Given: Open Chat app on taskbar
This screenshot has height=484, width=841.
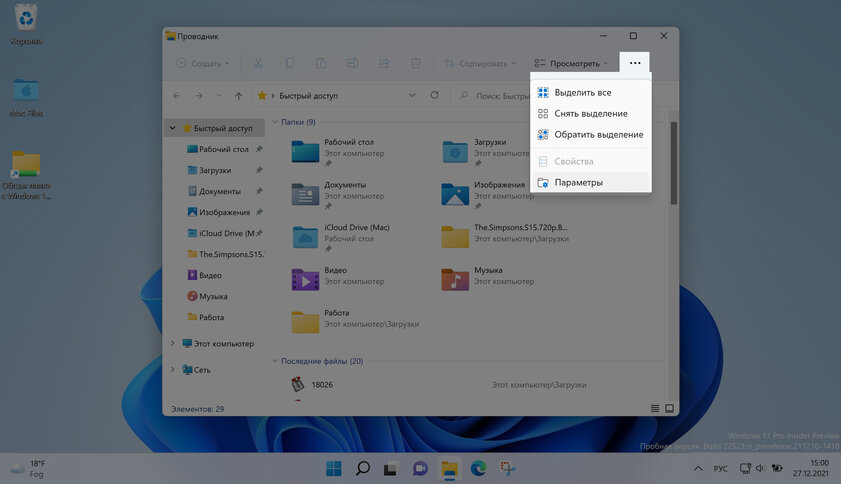Looking at the screenshot, I should click(420, 468).
